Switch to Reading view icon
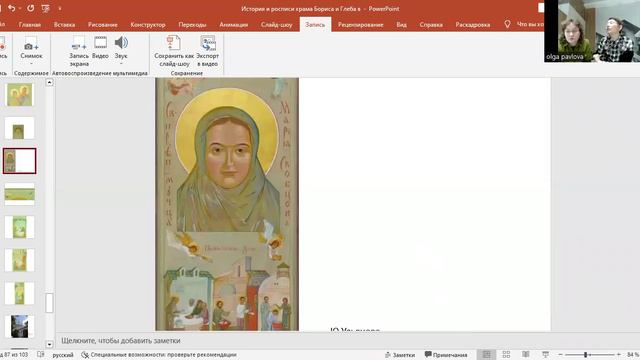The image size is (640, 360). coord(526,354)
